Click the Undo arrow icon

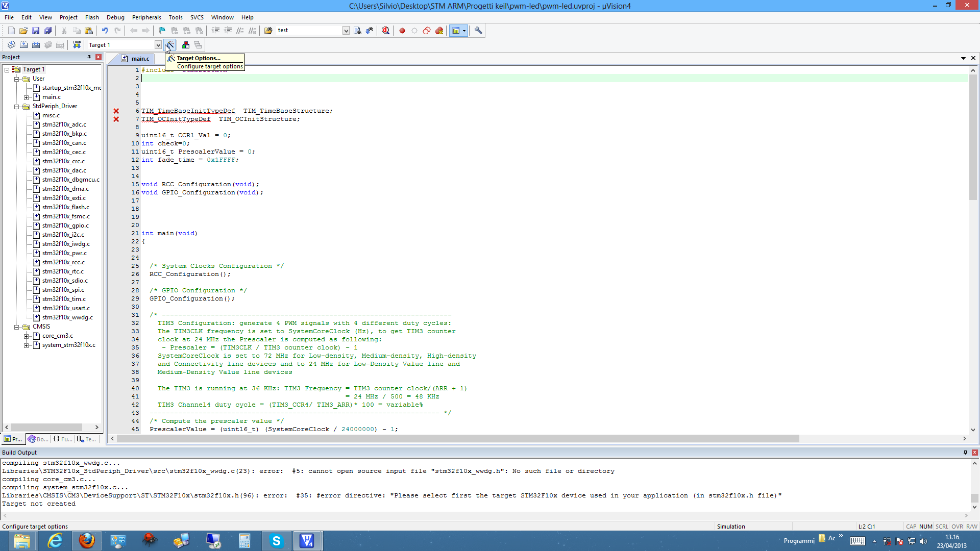[105, 31]
